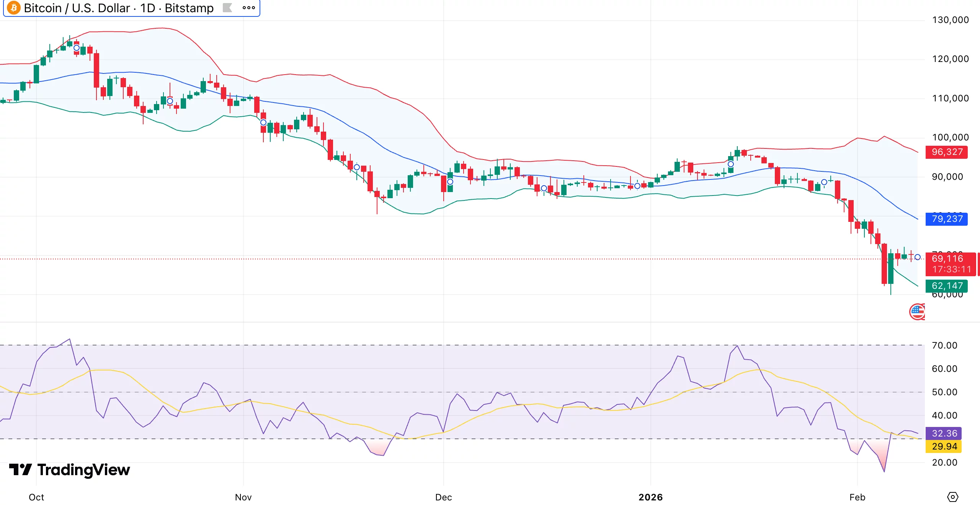
Task: Click the Bitcoin currency logo icon
Action: click(14, 8)
